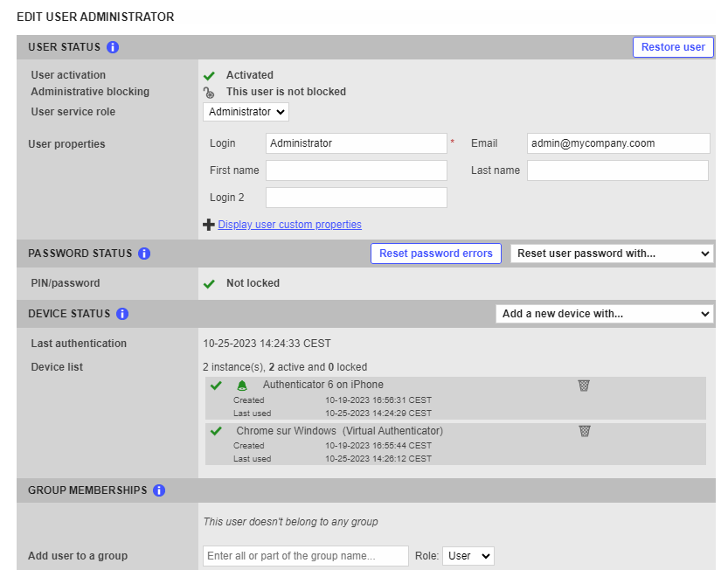The height and width of the screenshot is (570, 728).
Task: Click the Password Status info icon
Action: click(144, 254)
